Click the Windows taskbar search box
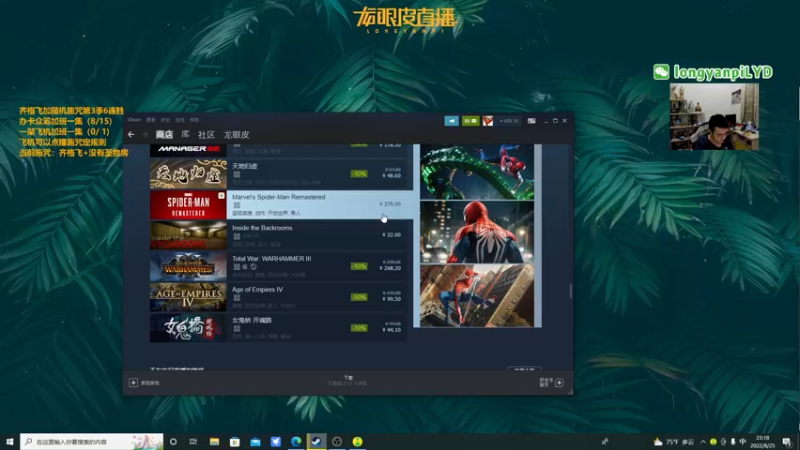The width and height of the screenshot is (800, 450). click(92, 441)
